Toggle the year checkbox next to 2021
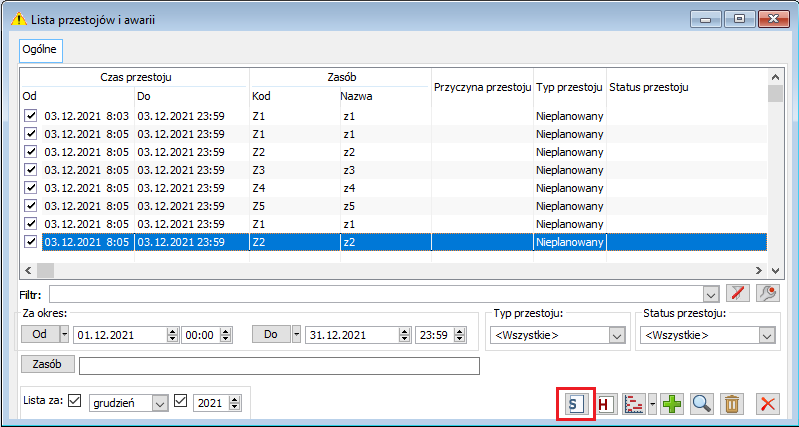The image size is (799, 427). [x=180, y=401]
